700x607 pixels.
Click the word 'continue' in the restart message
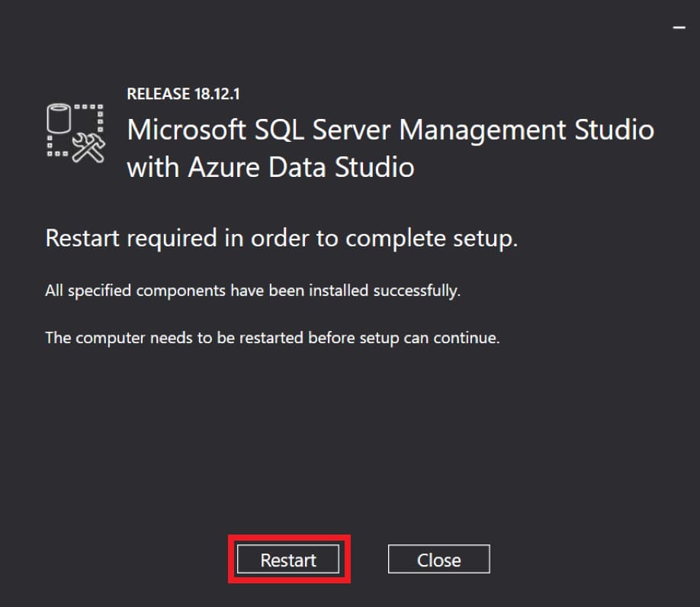[466, 337]
